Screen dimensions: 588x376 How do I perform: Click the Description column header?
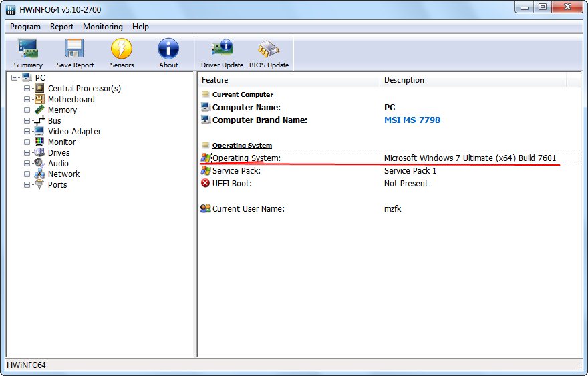click(404, 80)
